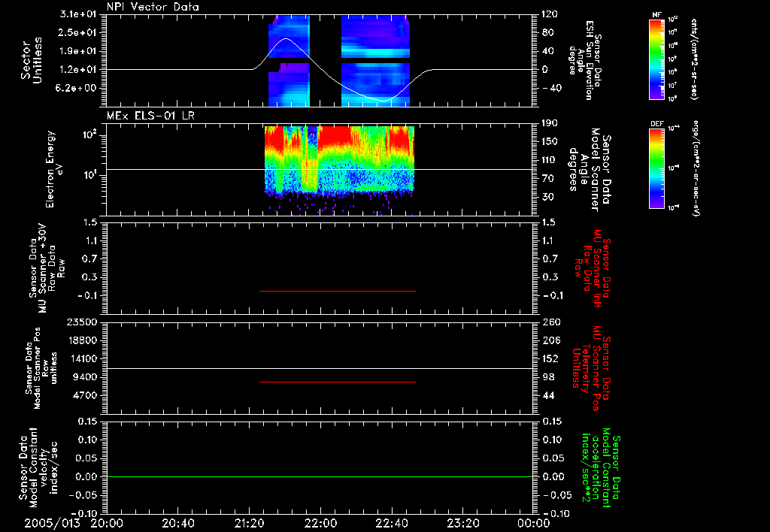Click the "Model Scanner Angle degrees" axis title

(x=589, y=170)
